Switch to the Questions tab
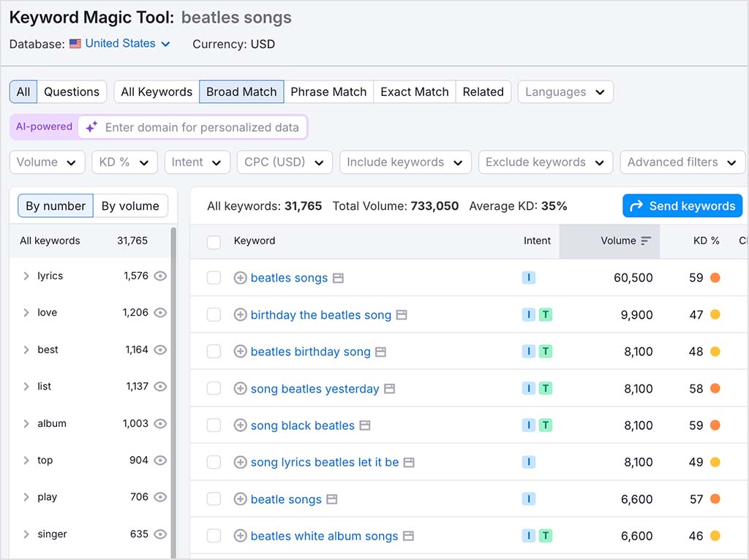This screenshot has width=749, height=560. (71, 91)
